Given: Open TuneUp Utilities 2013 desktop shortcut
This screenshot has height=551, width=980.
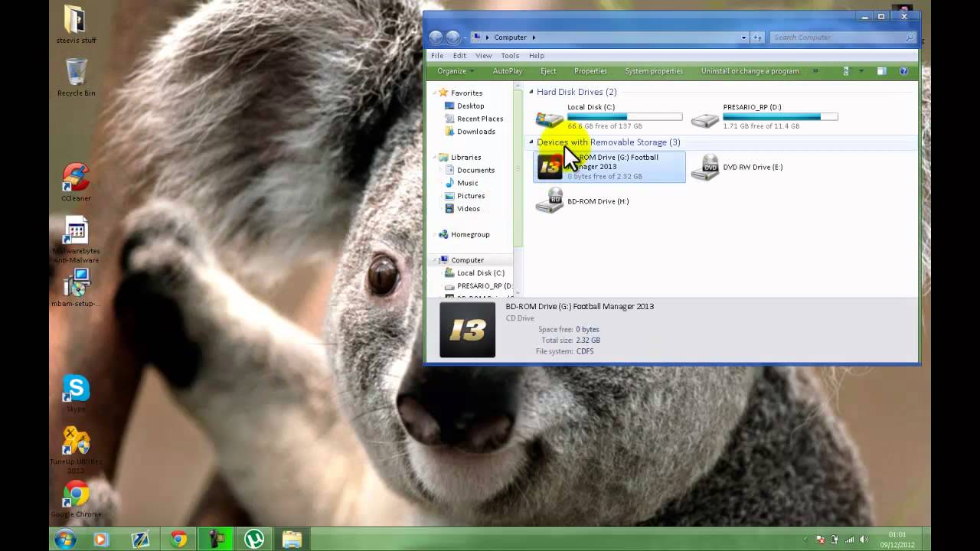Looking at the screenshot, I should point(76,450).
